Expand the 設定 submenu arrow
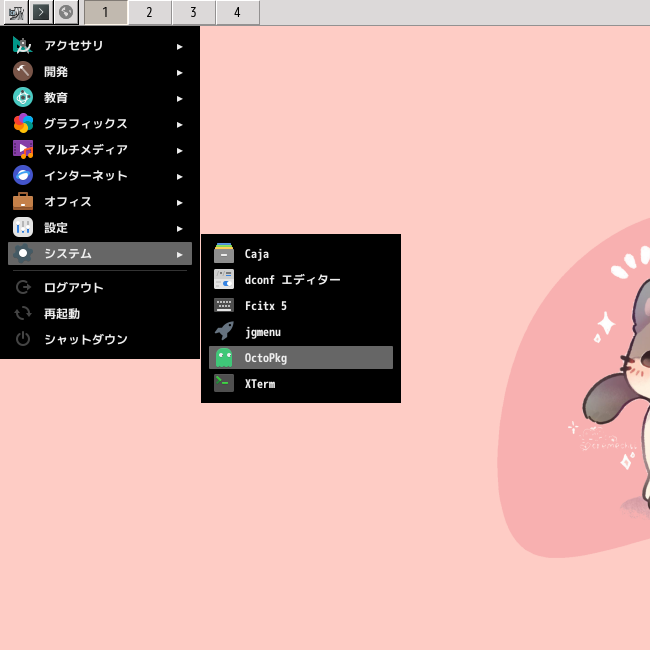Screen dimensions: 650x650 pos(179,228)
